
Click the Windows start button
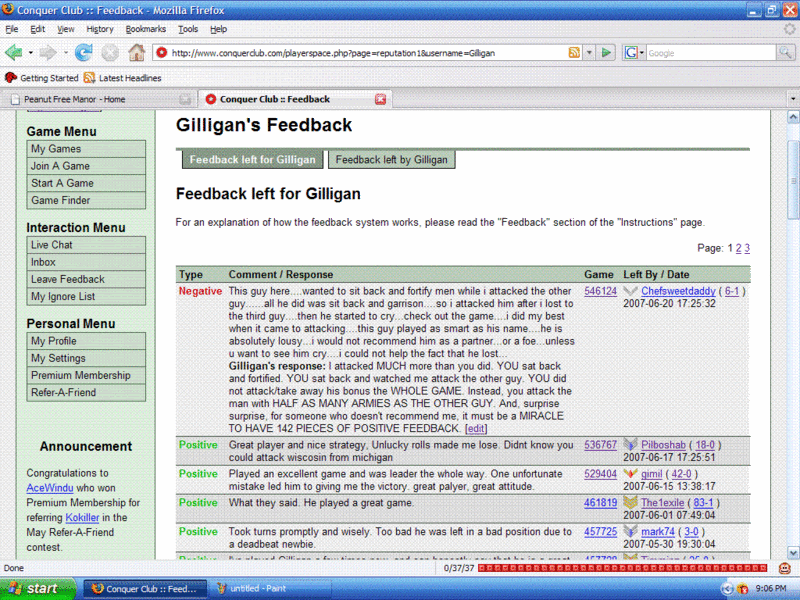click(x=37, y=589)
